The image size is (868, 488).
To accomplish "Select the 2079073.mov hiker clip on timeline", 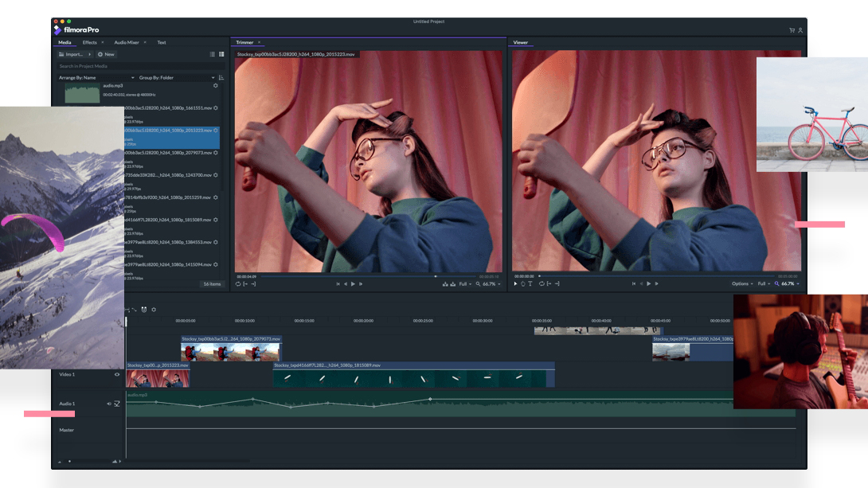I will (x=231, y=348).
